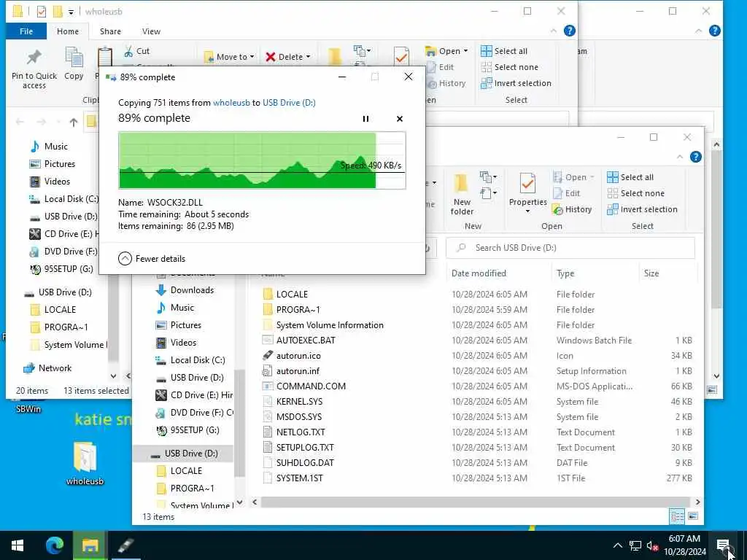Image resolution: width=747 pixels, height=560 pixels.
Task: Switch to the Share ribbon tab
Action: coord(110,31)
